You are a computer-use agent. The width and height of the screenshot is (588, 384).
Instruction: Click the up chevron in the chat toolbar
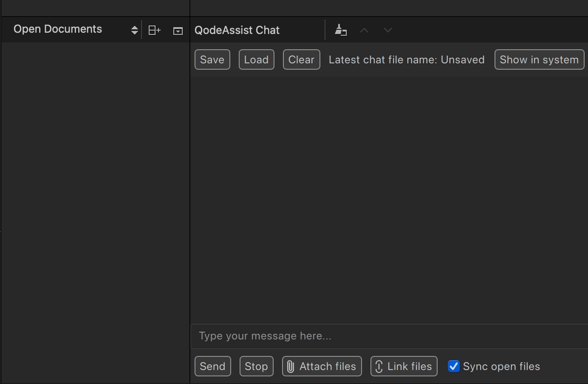364,30
